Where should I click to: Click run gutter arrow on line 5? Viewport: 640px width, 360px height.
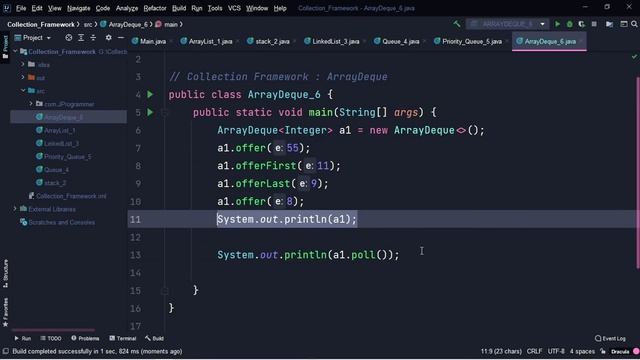coord(150,112)
